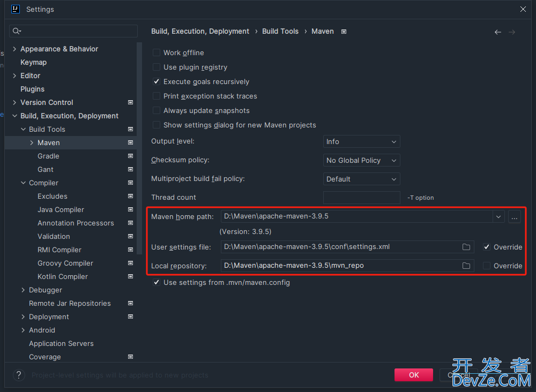Image resolution: width=536 pixels, height=392 pixels.
Task: Click project icon beside Coverage row
Action: click(x=130, y=357)
